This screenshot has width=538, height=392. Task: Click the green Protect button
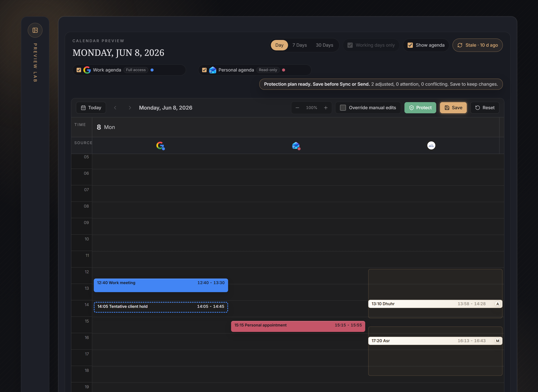[x=420, y=108]
